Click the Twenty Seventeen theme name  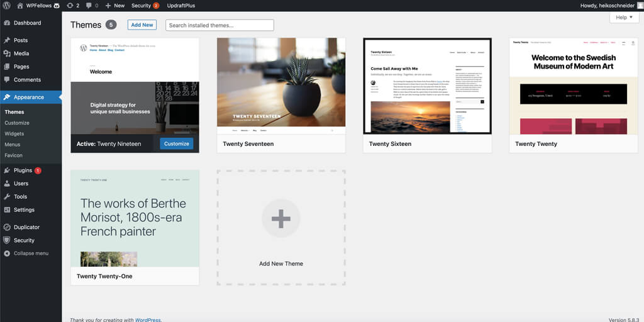pos(248,144)
